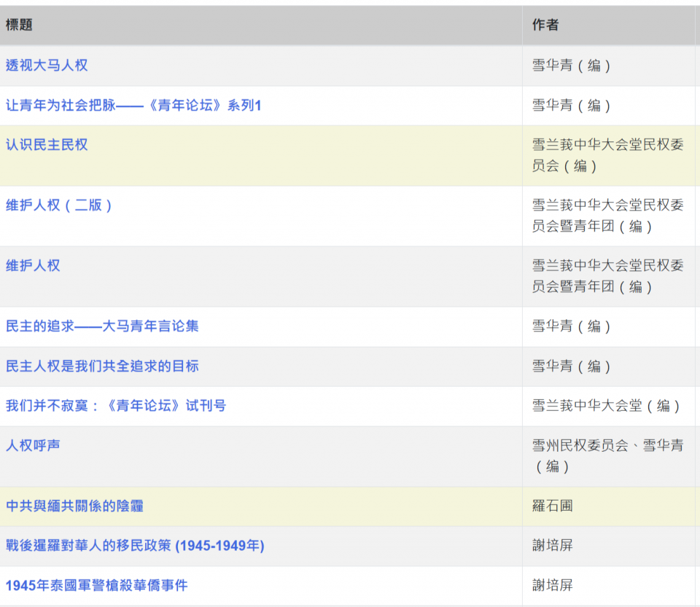Open the 人权呼声 title link

coord(33,445)
